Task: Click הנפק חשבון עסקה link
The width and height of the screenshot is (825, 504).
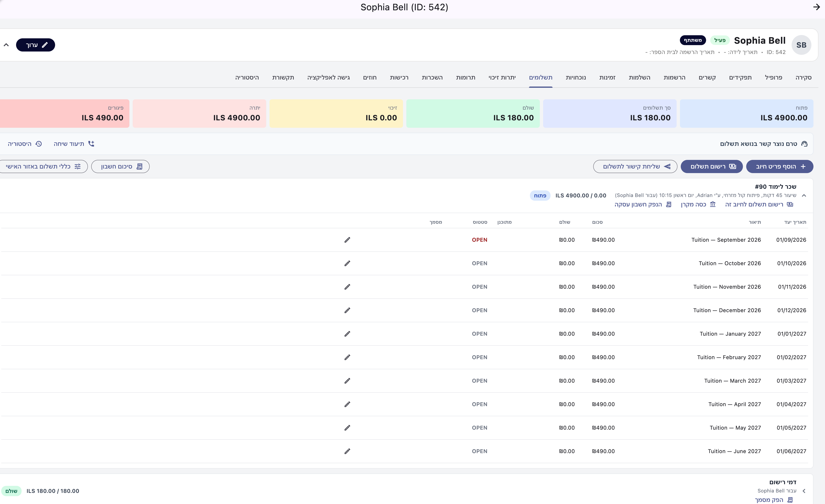Action: (643, 204)
